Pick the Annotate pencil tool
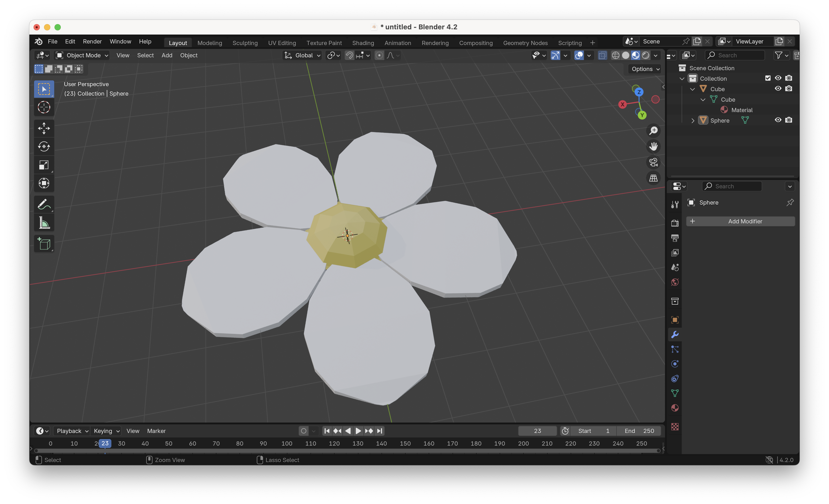This screenshot has height=504, width=829. pyautogui.click(x=44, y=204)
